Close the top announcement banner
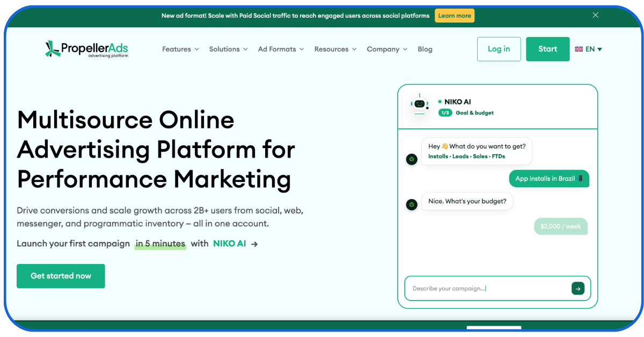The height and width of the screenshot is (337, 644). pyautogui.click(x=595, y=16)
